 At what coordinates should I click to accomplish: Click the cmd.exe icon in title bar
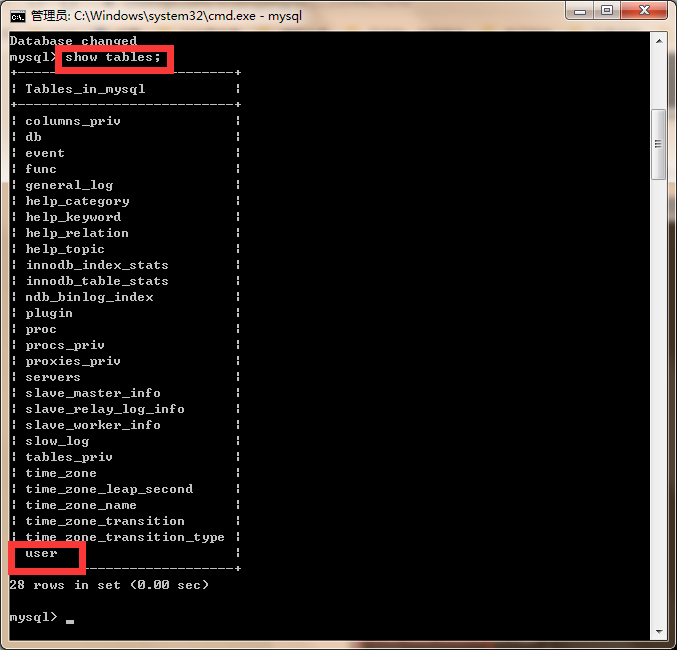(18, 17)
